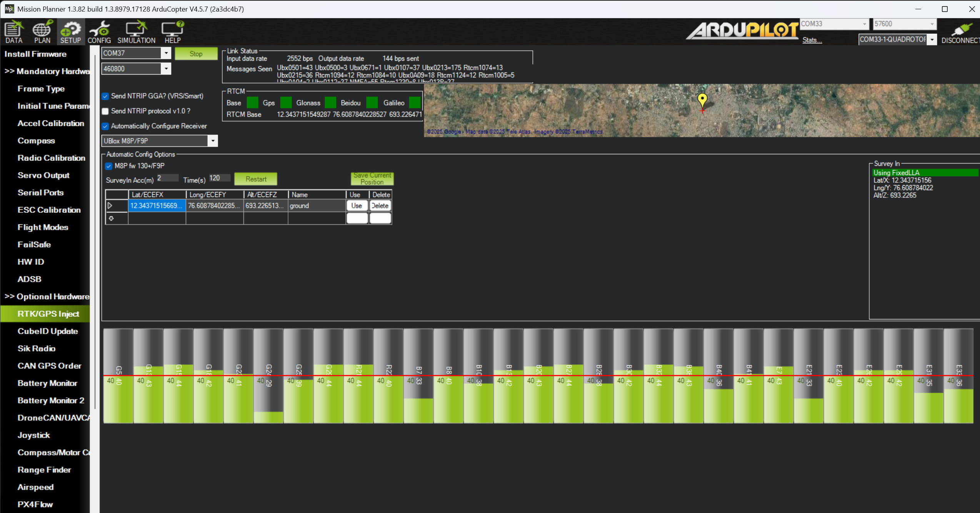This screenshot has width=980, height=513.
Task: Disable Send NTRIP GGA checkbox
Action: [105, 96]
